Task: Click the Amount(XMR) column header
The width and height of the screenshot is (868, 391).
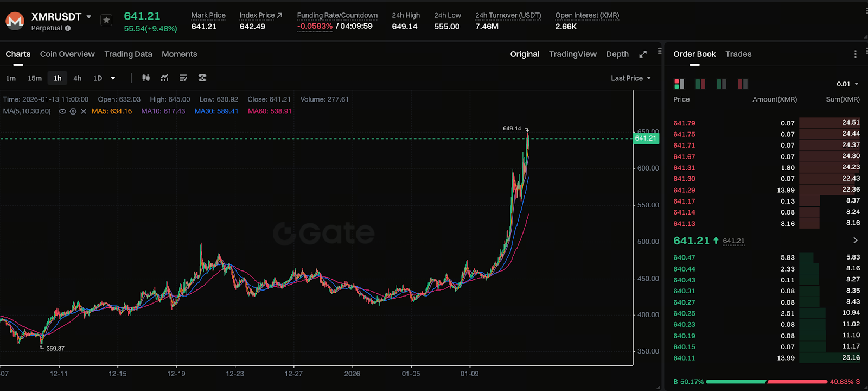Action: pyautogui.click(x=775, y=99)
